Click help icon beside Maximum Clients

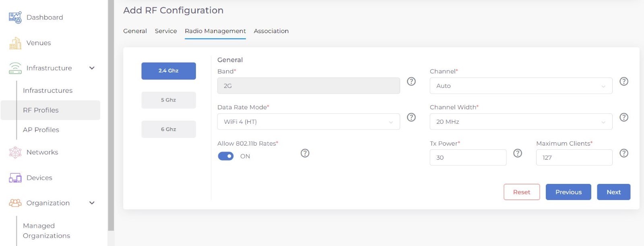click(623, 153)
